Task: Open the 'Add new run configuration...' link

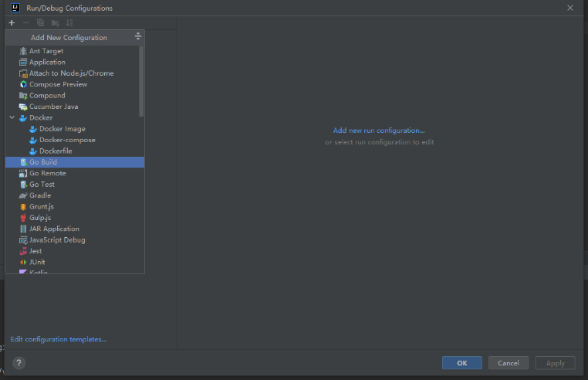Action: (x=379, y=131)
